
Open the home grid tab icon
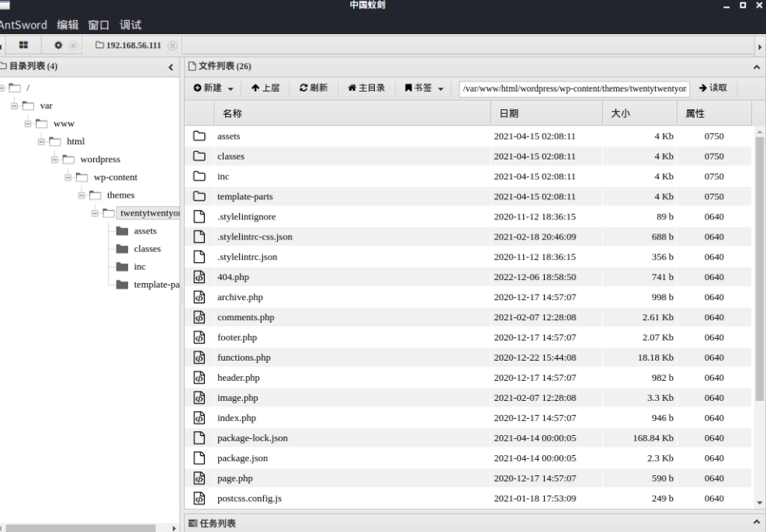pos(23,45)
